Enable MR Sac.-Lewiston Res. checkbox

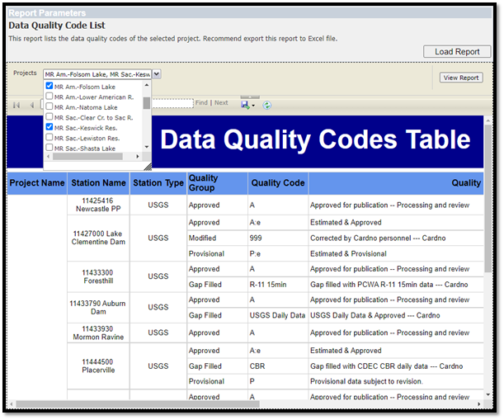[x=49, y=137]
